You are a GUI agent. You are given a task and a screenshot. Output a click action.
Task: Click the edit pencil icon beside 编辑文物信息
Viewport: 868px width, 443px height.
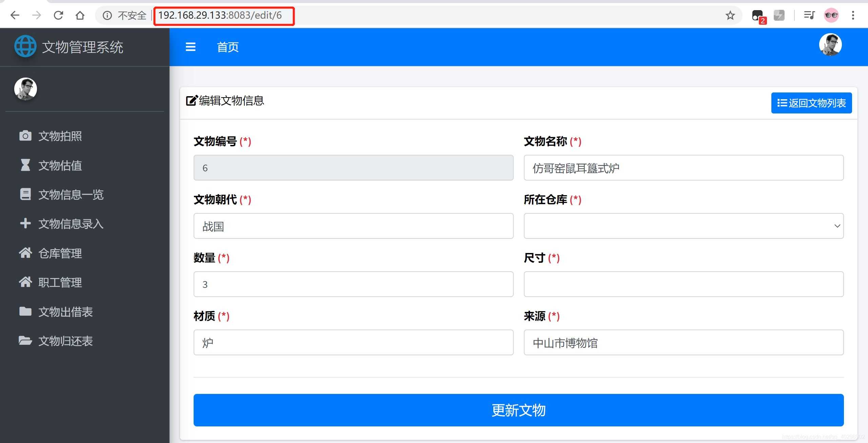(x=191, y=101)
